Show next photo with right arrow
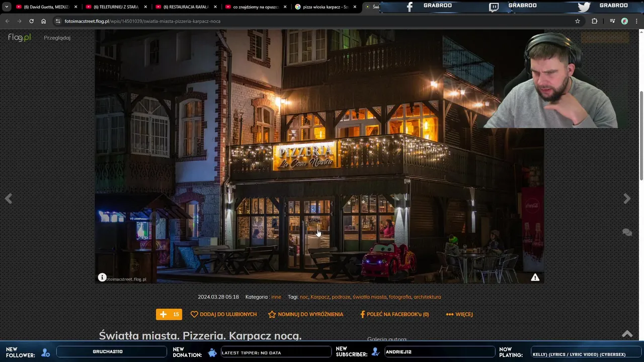 (x=627, y=199)
